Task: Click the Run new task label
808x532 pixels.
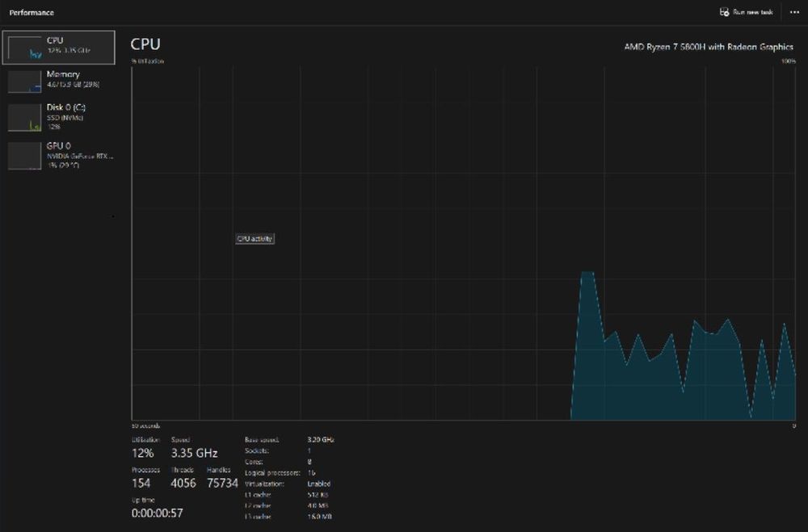Action: pos(753,12)
